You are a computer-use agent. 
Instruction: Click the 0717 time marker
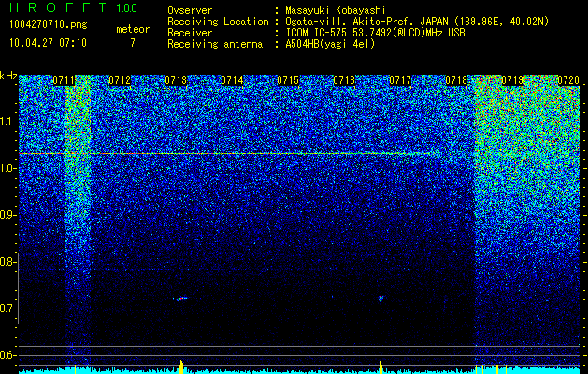(x=400, y=80)
